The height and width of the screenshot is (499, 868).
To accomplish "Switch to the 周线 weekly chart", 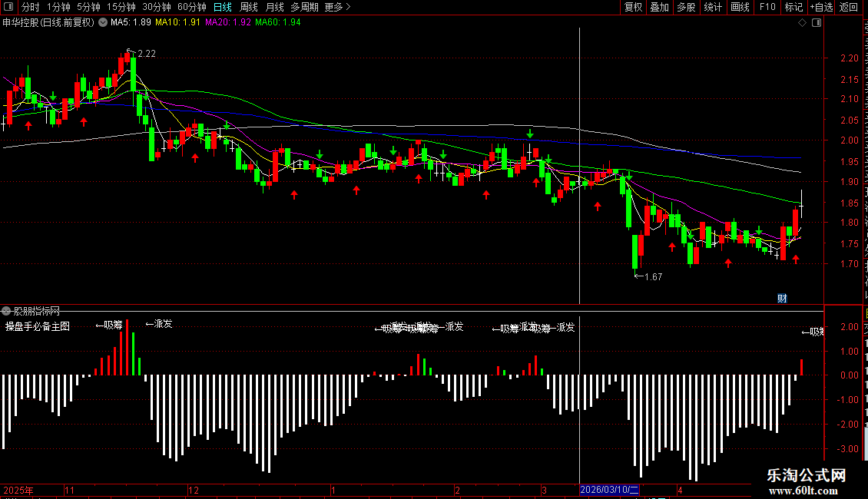I will click(249, 7).
